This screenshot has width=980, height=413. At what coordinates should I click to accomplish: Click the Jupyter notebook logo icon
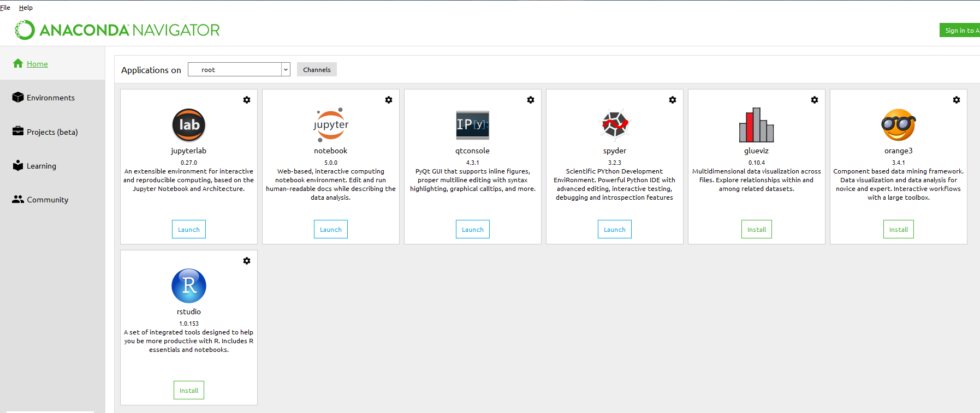pyautogui.click(x=331, y=125)
